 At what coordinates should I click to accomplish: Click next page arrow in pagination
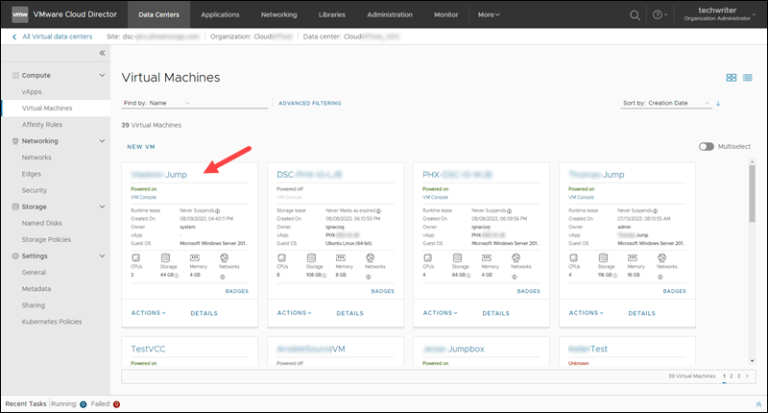pyautogui.click(x=747, y=376)
